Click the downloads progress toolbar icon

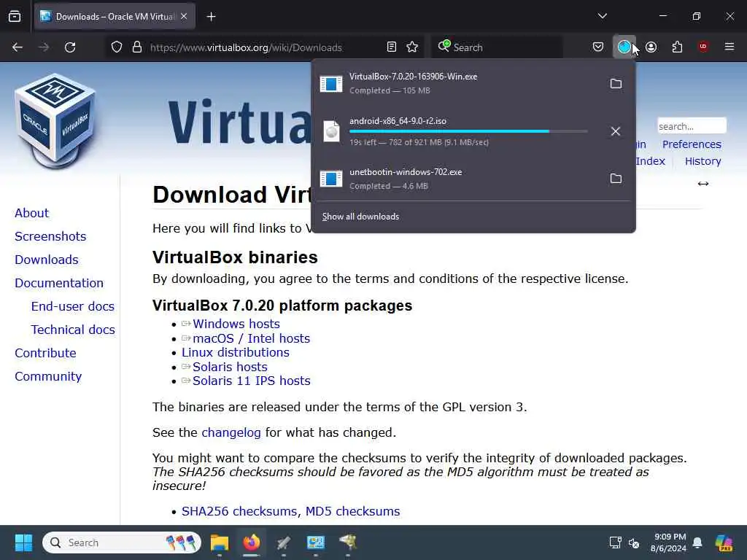point(624,47)
